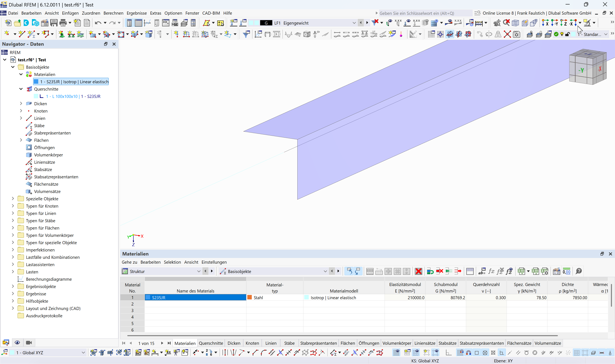Toggle synchronized selection in Materialien toolbar

(349, 271)
